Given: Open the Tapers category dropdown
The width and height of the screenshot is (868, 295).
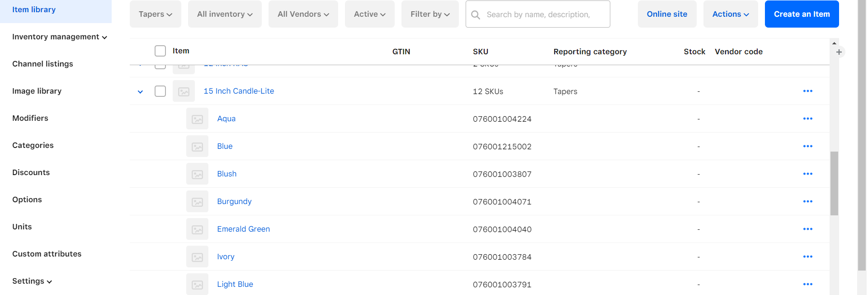Looking at the screenshot, I should (156, 14).
